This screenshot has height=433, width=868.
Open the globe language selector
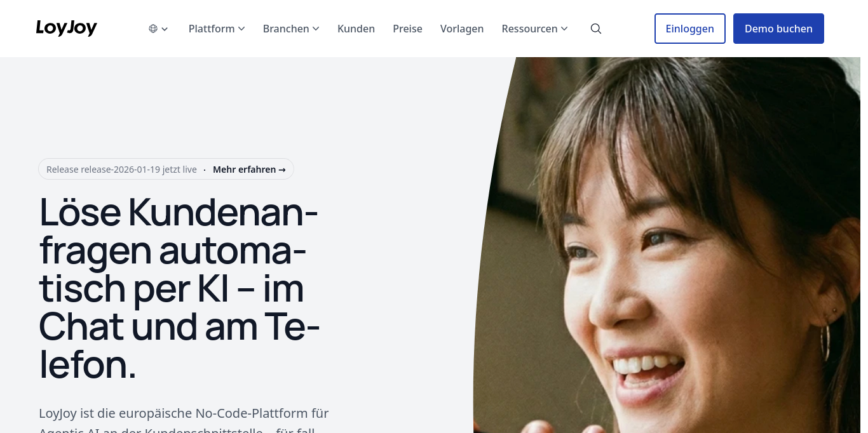[x=158, y=29]
